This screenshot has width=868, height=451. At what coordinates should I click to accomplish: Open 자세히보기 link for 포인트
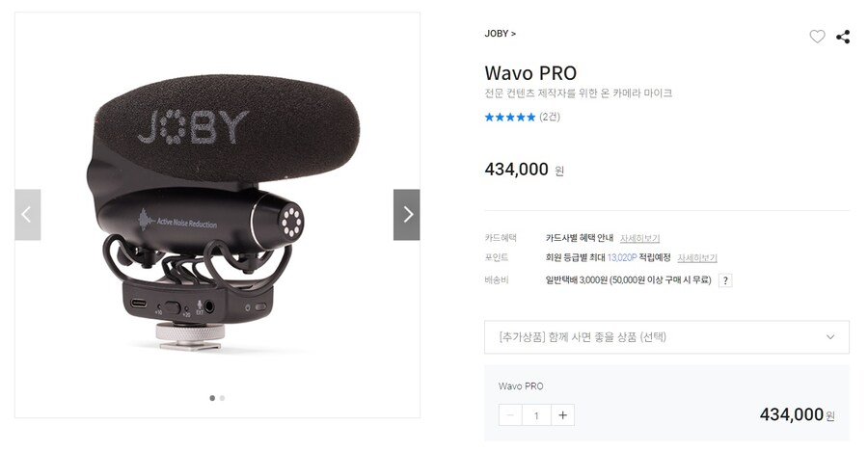pos(697,258)
